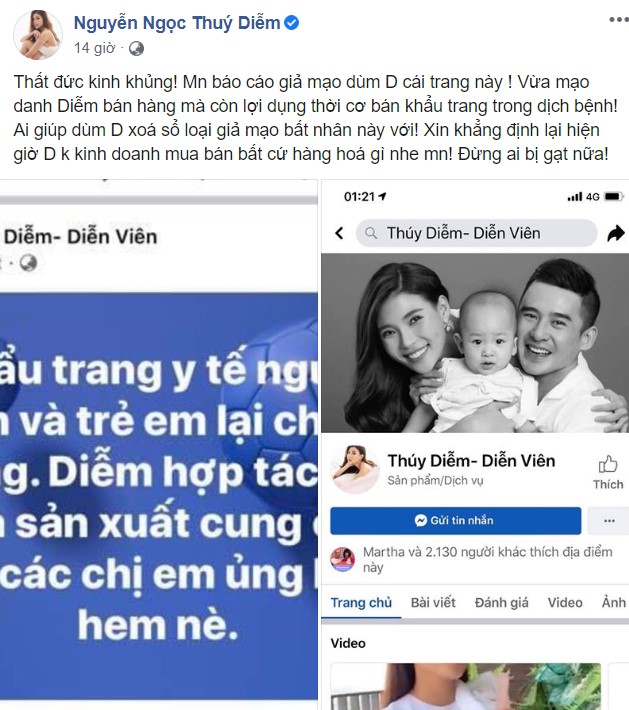Screen dimensions: 629x710
Task: Click the Thúy Diễm- Diễn Viên search field
Action: click(476, 233)
